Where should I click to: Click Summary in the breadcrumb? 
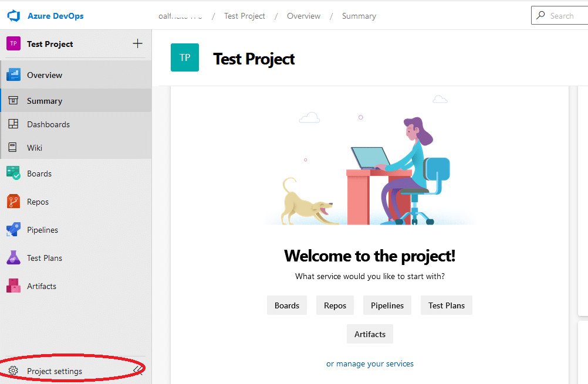pos(359,16)
